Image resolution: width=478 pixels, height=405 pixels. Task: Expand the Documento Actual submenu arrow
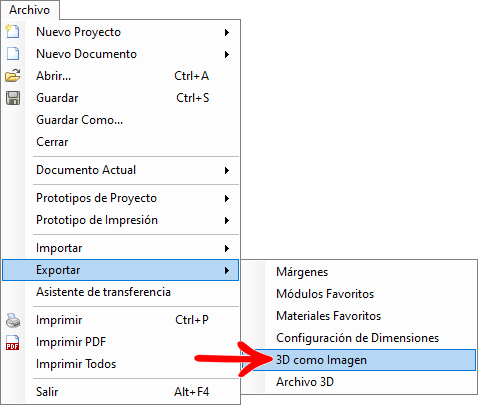pyautogui.click(x=227, y=170)
